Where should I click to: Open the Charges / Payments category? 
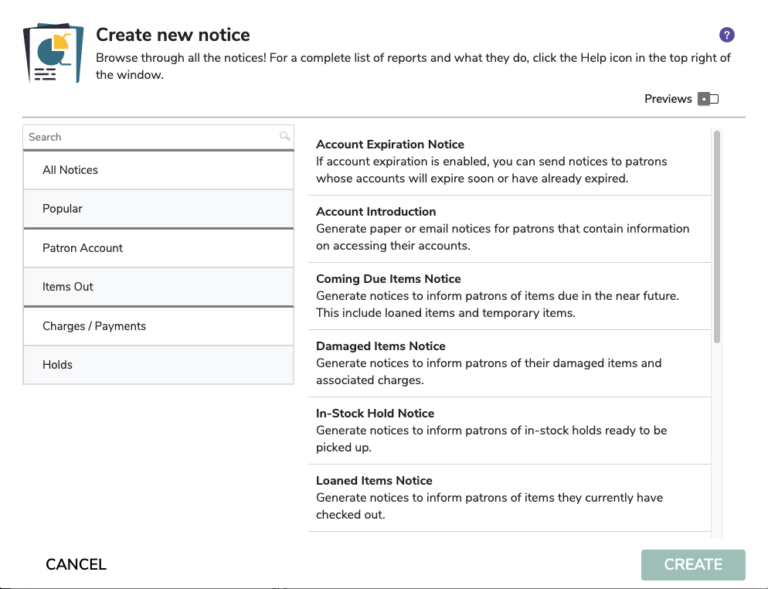coord(158,326)
